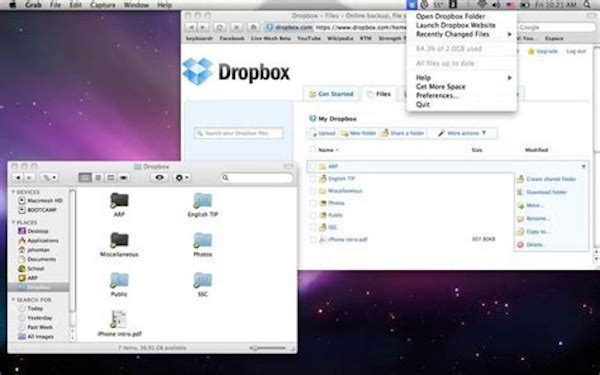This screenshot has width=600, height=375.
Task: Reload the page in Safari
Action: point(220,27)
